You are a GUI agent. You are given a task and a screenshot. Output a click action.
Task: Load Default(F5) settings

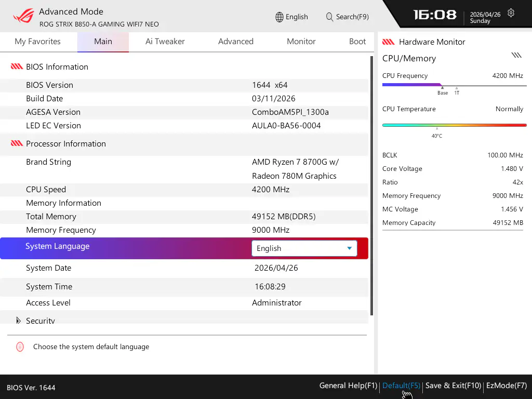(401, 385)
